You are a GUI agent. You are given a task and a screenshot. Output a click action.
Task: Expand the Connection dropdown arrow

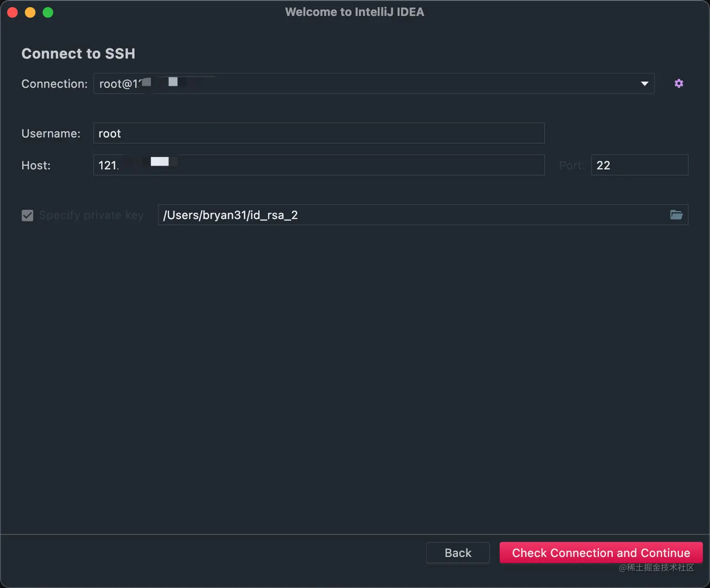(x=644, y=84)
